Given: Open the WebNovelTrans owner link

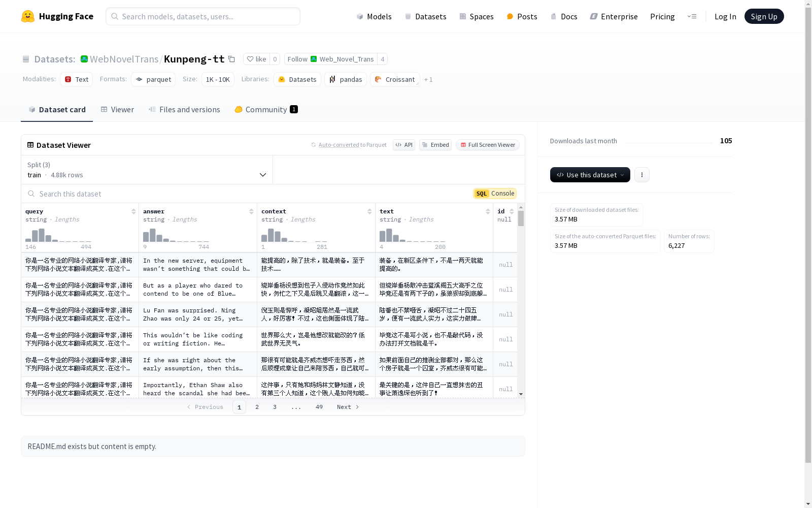Looking at the screenshot, I should [x=124, y=59].
